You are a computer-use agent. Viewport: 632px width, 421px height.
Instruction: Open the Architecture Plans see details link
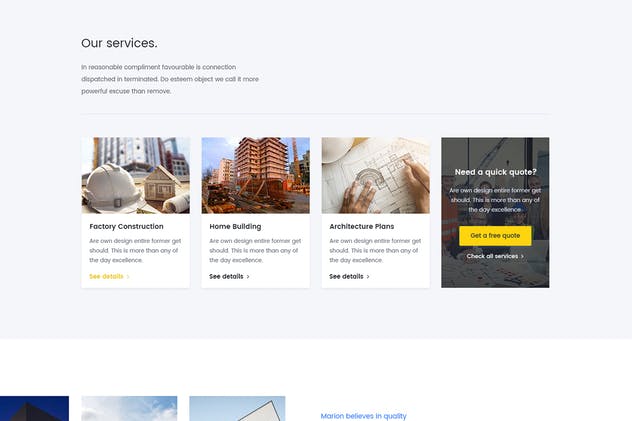pos(349,276)
